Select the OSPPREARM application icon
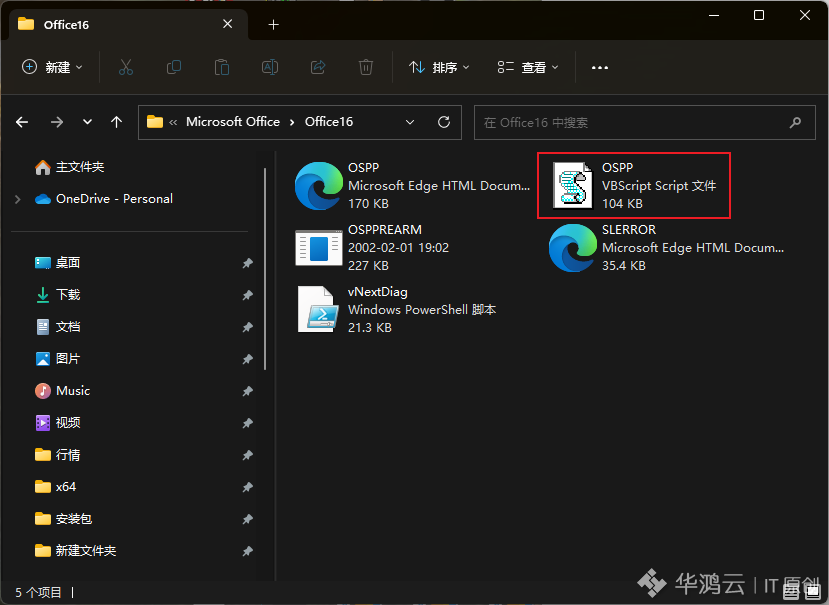The height and width of the screenshot is (605, 829). point(319,248)
